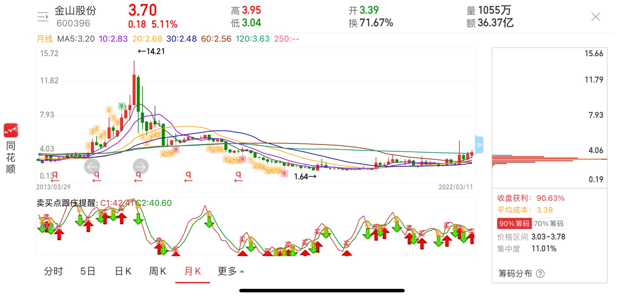Tap the 筹码分布 panel title

coord(515,274)
